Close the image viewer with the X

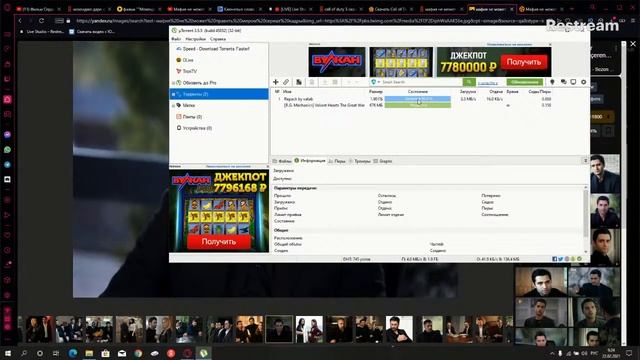click(633, 44)
